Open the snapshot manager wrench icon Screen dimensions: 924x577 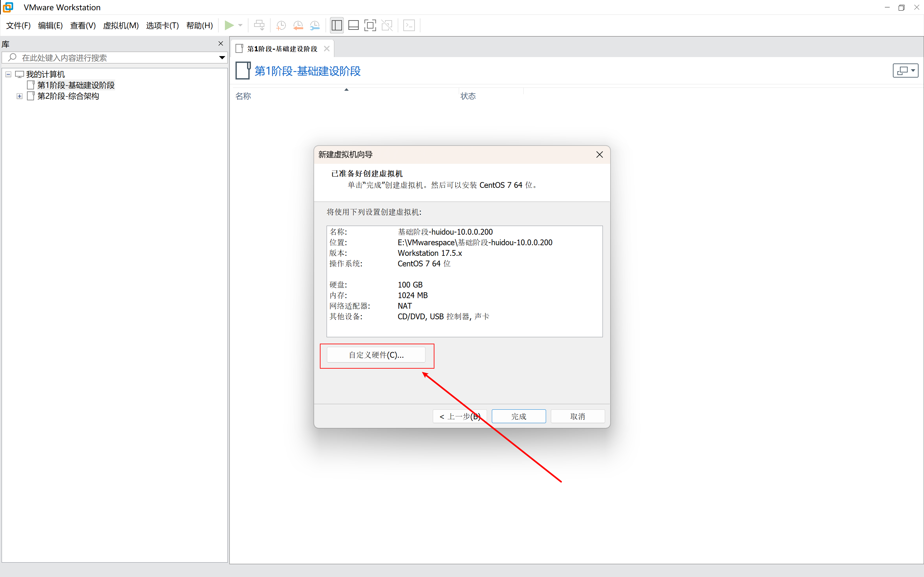pyautogui.click(x=315, y=26)
